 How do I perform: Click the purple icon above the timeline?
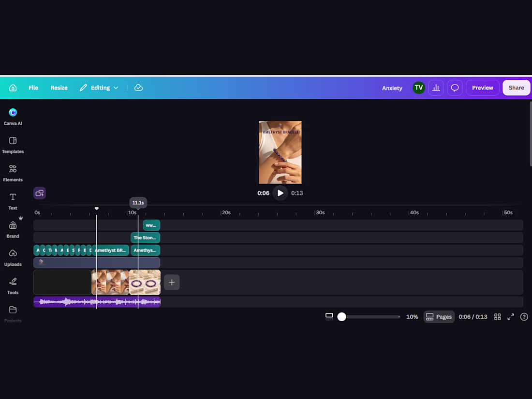[39, 193]
